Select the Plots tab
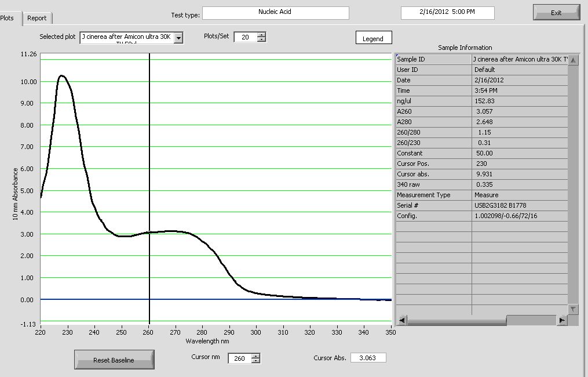The width and height of the screenshot is (588, 377). click(x=8, y=18)
